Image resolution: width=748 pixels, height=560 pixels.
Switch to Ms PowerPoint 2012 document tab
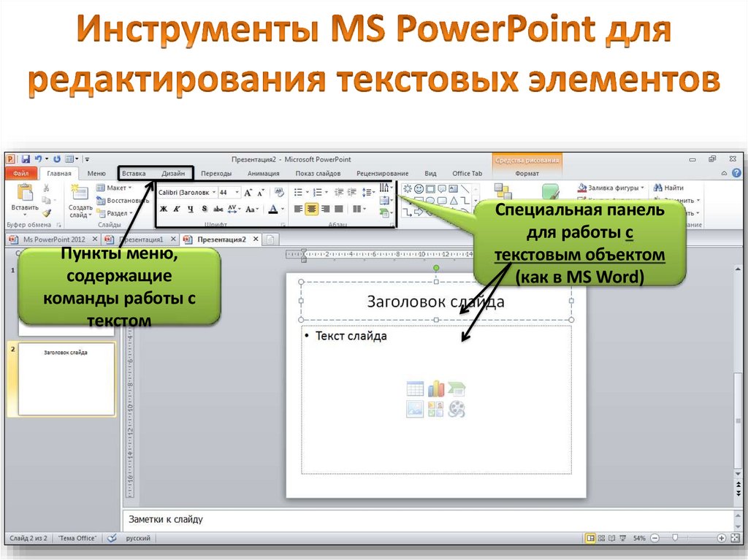(54, 239)
